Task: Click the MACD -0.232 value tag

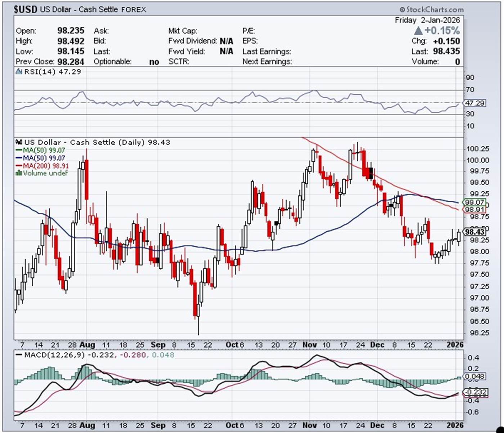Action: click(476, 392)
